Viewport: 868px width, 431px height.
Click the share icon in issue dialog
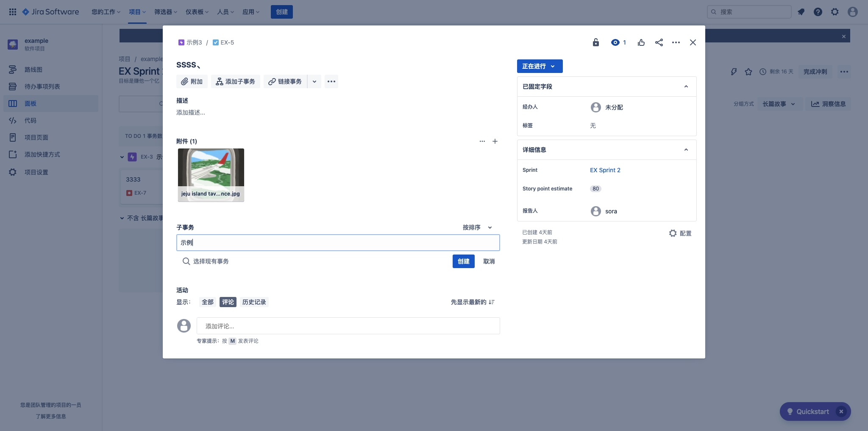click(659, 42)
